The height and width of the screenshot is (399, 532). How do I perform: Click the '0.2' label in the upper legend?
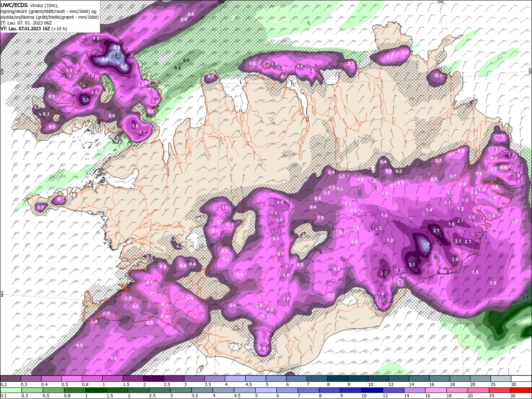(4, 384)
